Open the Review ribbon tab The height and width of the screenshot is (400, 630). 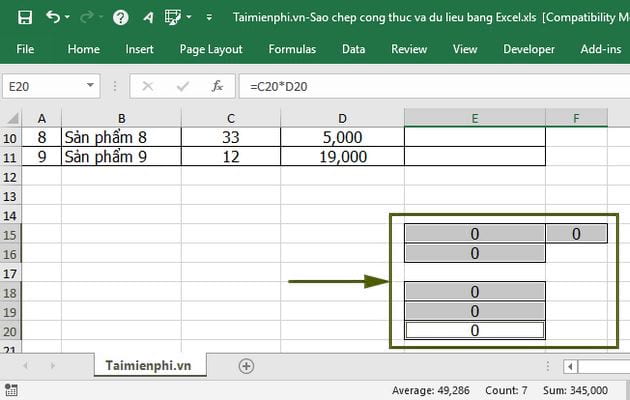pos(409,49)
